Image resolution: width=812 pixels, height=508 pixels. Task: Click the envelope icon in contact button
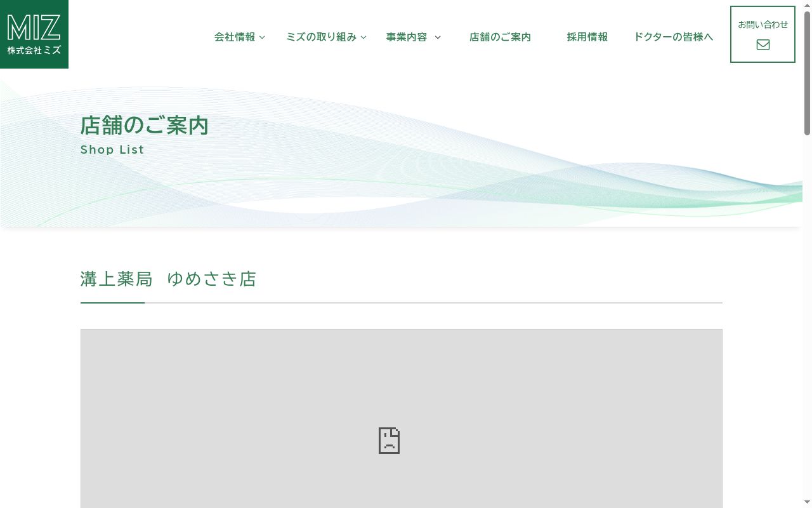click(x=763, y=44)
